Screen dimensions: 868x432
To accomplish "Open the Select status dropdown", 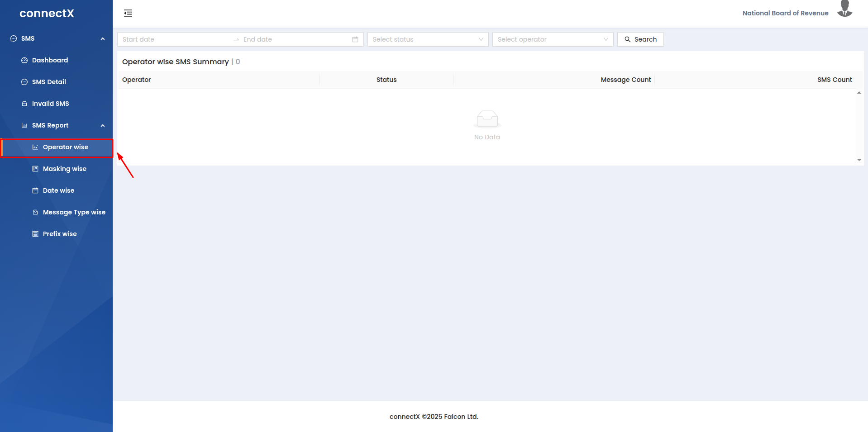I will [428, 39].
